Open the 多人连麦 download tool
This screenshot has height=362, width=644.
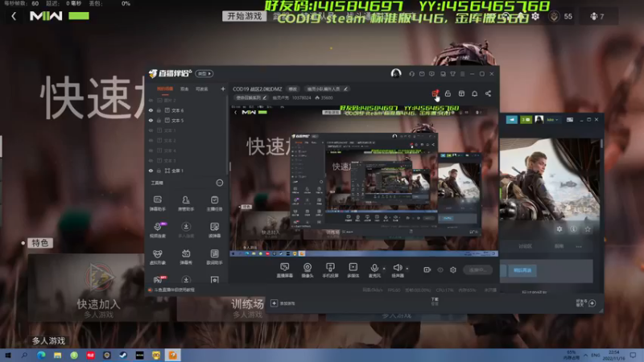click(186, 230)
